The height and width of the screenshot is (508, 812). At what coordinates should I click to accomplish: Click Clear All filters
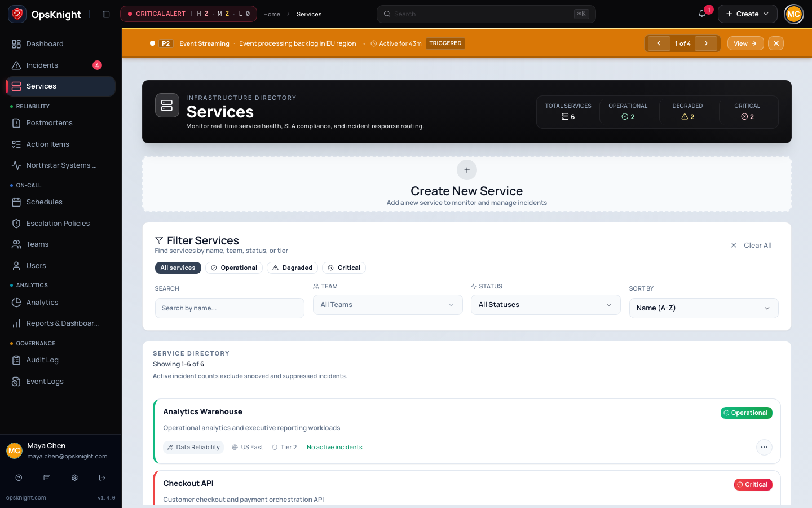tap(751, 246)
